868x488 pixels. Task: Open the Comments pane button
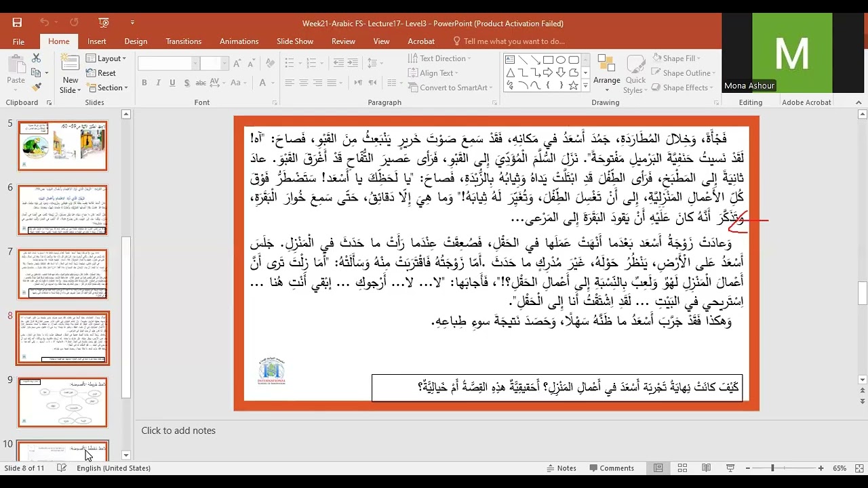click(611, 468)
